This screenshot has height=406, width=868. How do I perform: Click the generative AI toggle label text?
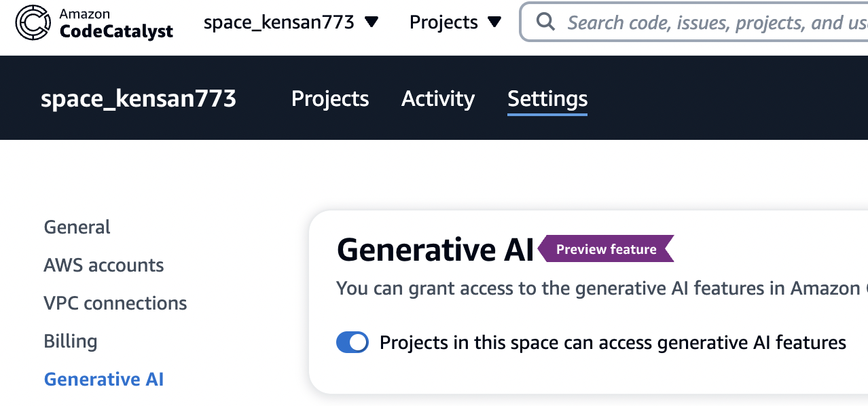tap(613, 343)
